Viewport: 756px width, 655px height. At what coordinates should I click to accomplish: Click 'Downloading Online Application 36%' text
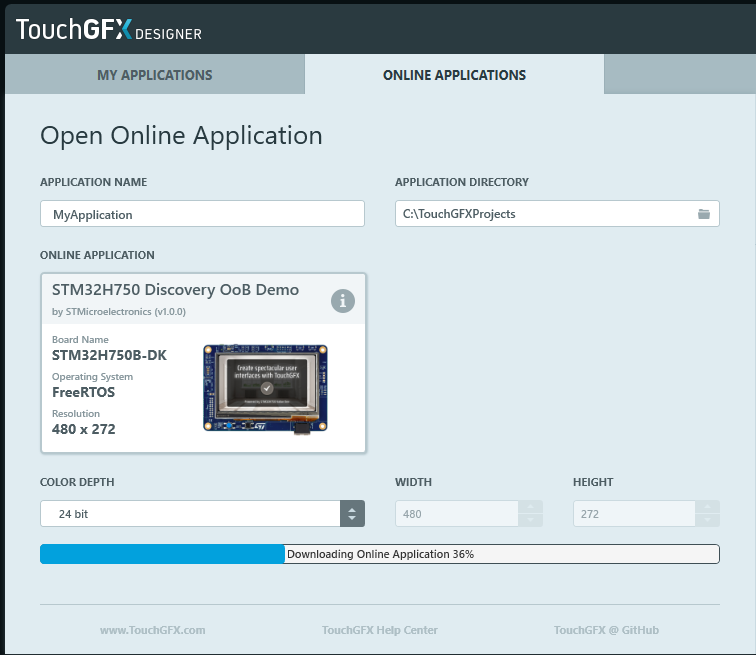coord(380,554)
